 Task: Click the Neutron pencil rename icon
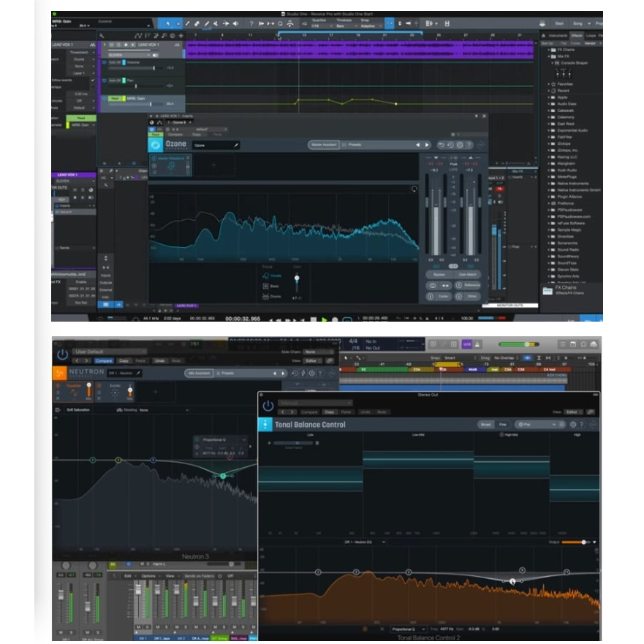[138, 374]
